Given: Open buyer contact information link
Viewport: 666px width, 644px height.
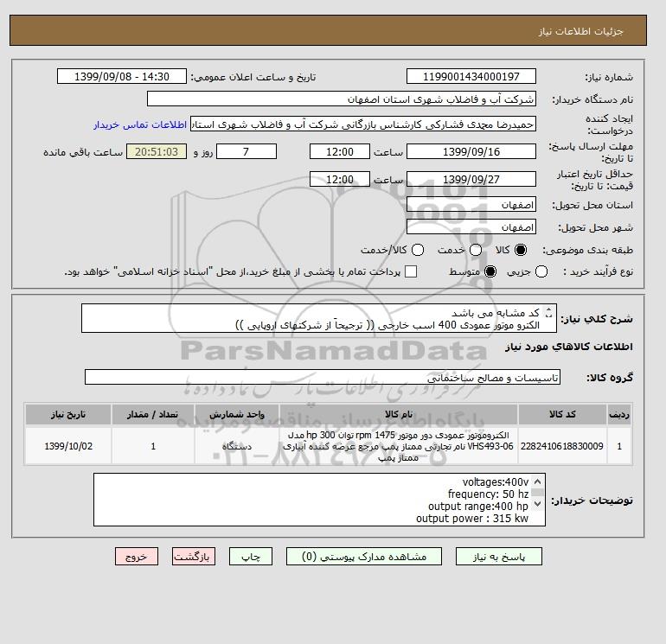Looking at the screenshot, I should pos(140,124).
